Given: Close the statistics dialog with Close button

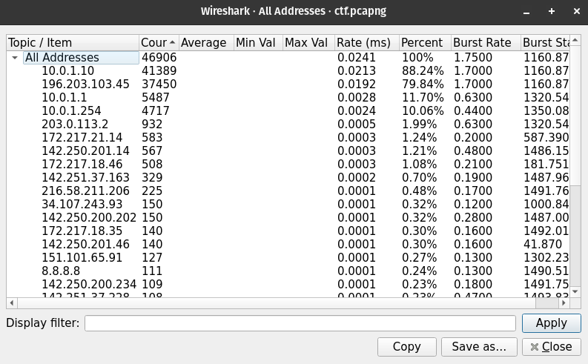Looking at the screenshot, I should tap(551, 346).
